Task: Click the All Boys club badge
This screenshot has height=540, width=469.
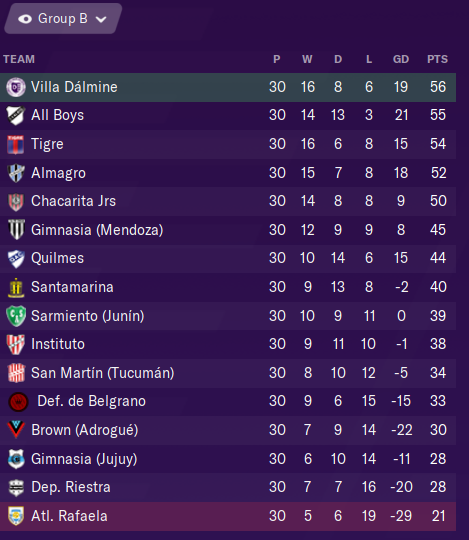Action: [x=15, y=115]
